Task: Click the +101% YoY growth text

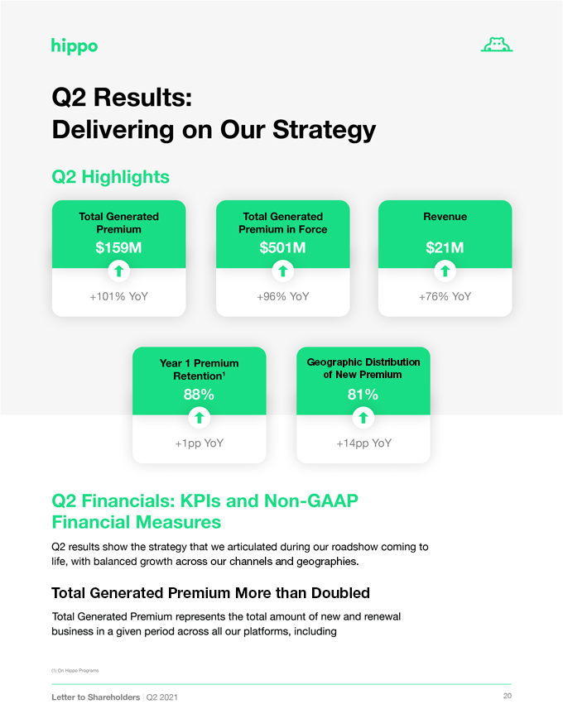Action: (x=119, y=296)
